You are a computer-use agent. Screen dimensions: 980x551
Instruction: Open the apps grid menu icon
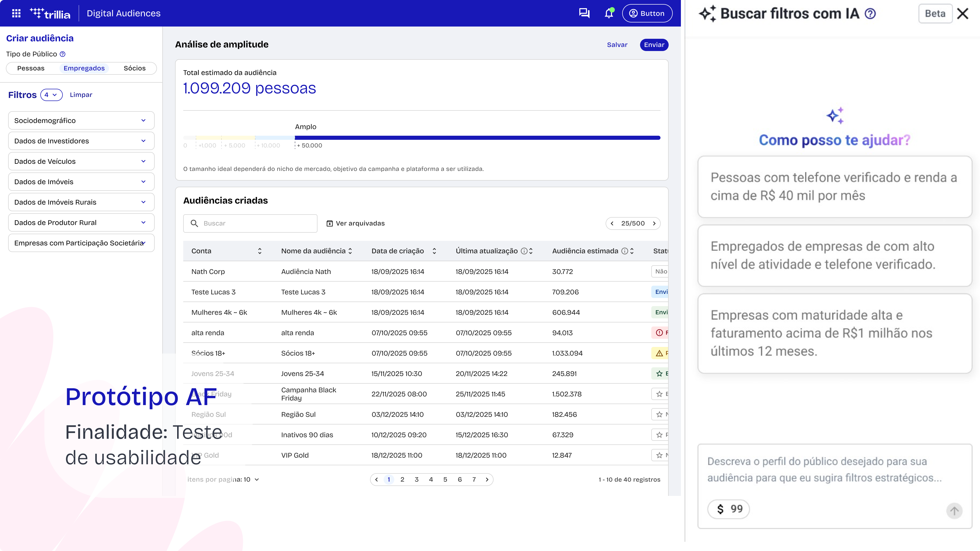point(16,13)
